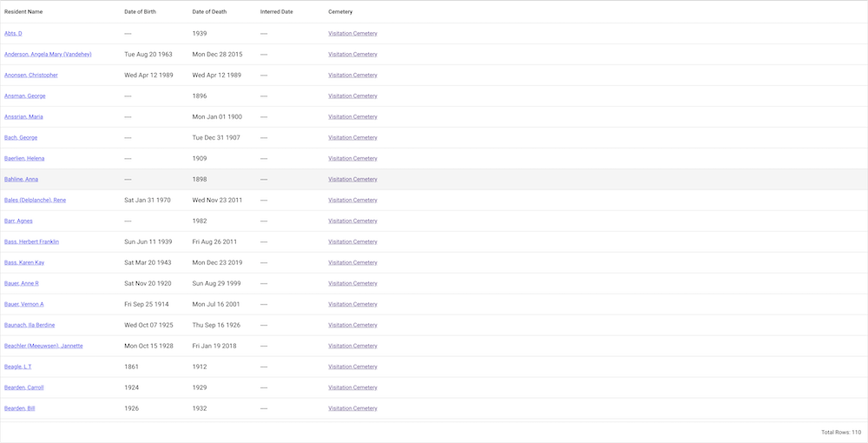Click the Interred Date column header
Viewport: 868px width, 443px height.
pos(277,12)
